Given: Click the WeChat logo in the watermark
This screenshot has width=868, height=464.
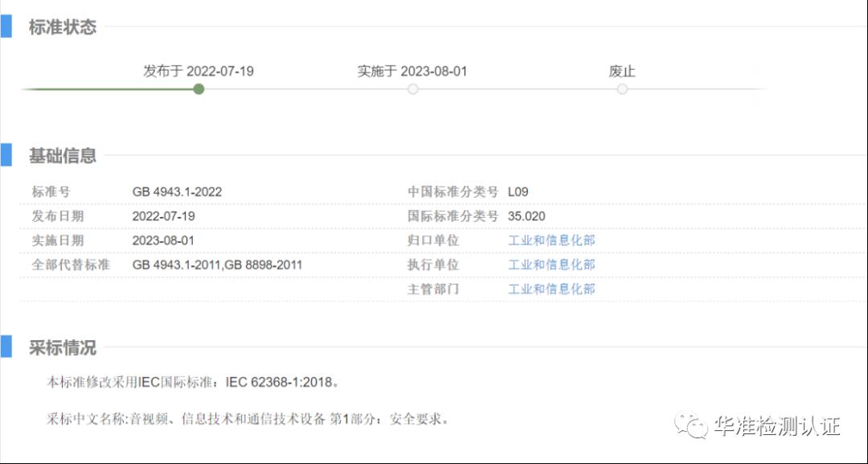Looking at the screenshot, I should (x=691, y=425).
